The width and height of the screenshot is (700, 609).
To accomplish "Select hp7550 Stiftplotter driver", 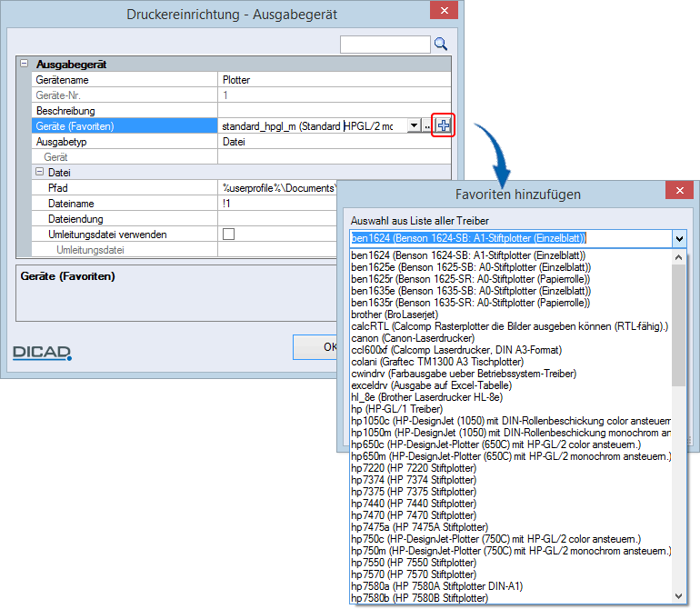I will pos(511,563).
